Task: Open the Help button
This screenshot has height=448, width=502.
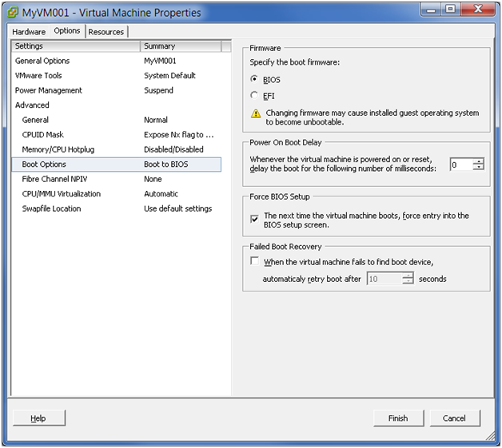Action: (x=38, y=418)
